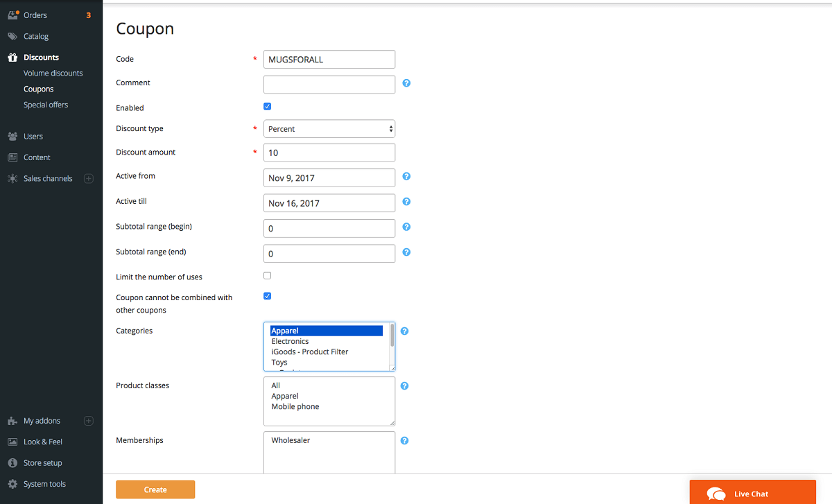Screen dimensions: 832x504
Task: Click the coupon Code input field
Action: [x=329, y=60]
